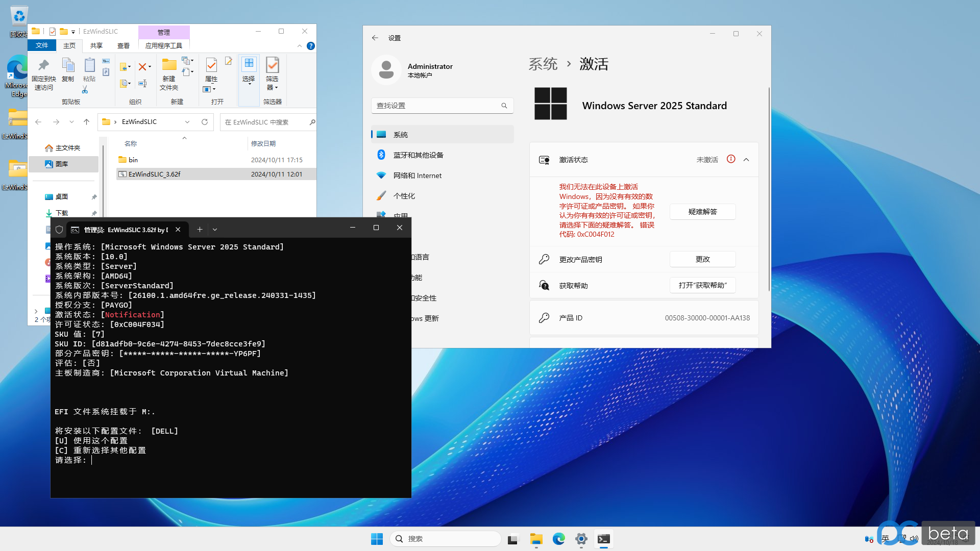Switch to the 查看 (View) ribbon tab

tap(123, 46)
